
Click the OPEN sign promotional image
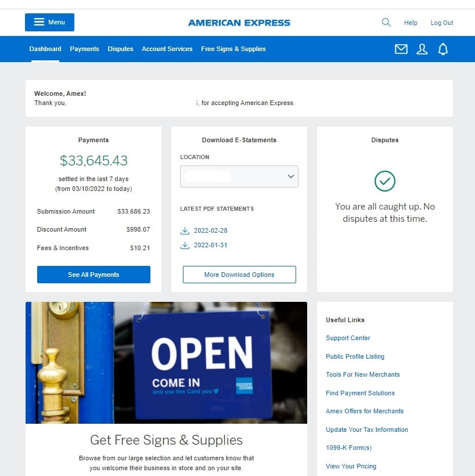point(166,362)
